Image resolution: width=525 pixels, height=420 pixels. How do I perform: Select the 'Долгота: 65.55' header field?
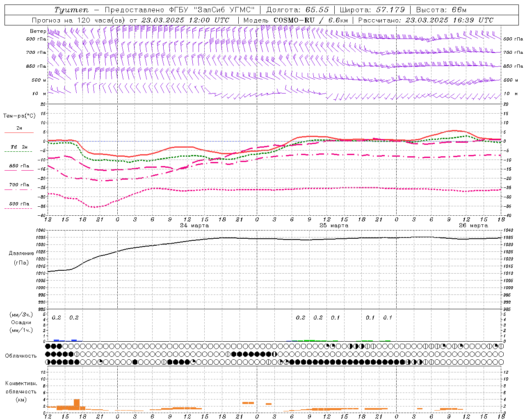tap(297, 10)
